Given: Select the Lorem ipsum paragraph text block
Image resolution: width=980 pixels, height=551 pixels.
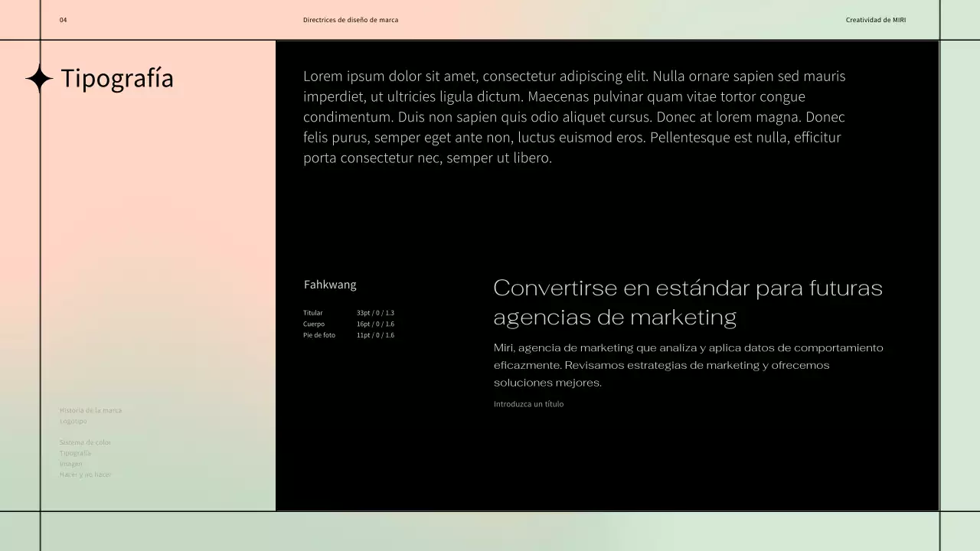Looking at the screenshot, I should [574, 116].
